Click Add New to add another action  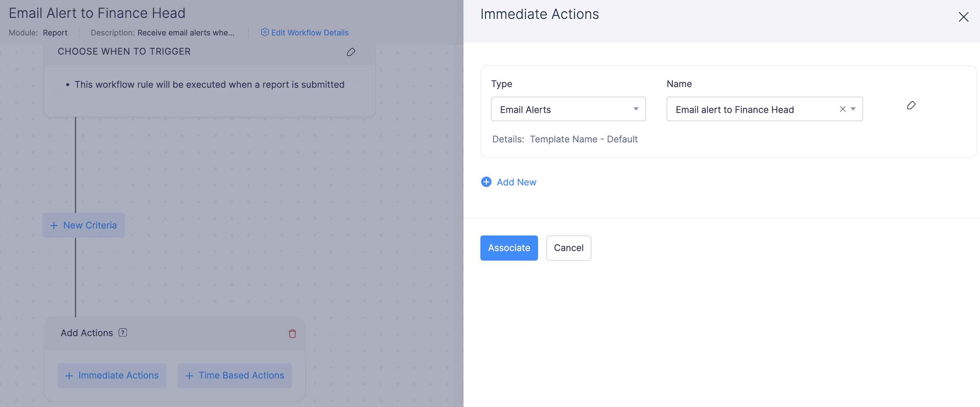coord(516,182)
